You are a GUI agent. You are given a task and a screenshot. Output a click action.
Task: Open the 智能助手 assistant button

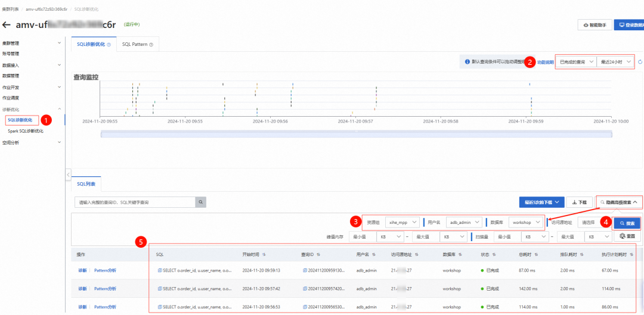[x=595, y=24]
